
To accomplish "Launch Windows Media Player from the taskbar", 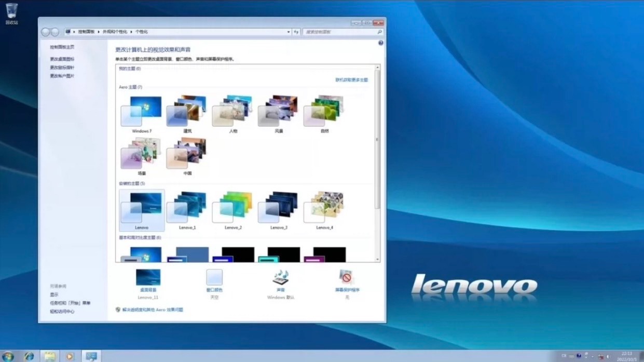I will [70, 356].
